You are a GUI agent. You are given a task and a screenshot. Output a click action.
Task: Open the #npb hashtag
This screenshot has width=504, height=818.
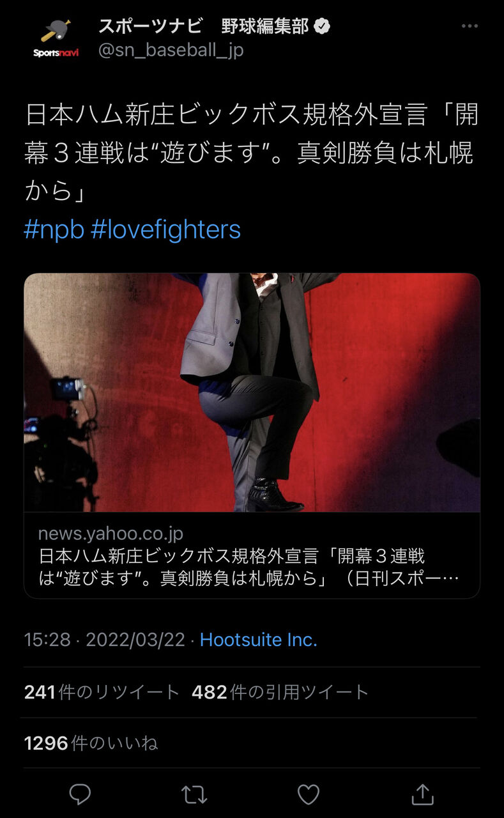coord(54,229)
